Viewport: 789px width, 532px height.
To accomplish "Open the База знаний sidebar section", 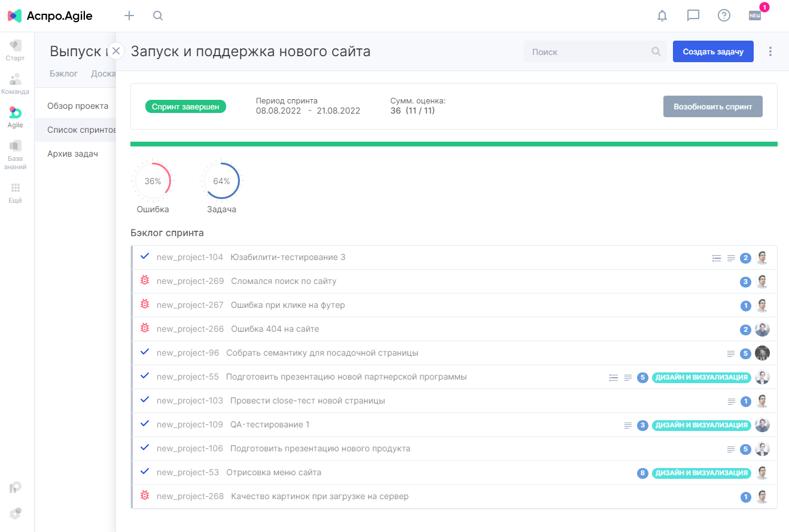I will [x=16, y=155].
